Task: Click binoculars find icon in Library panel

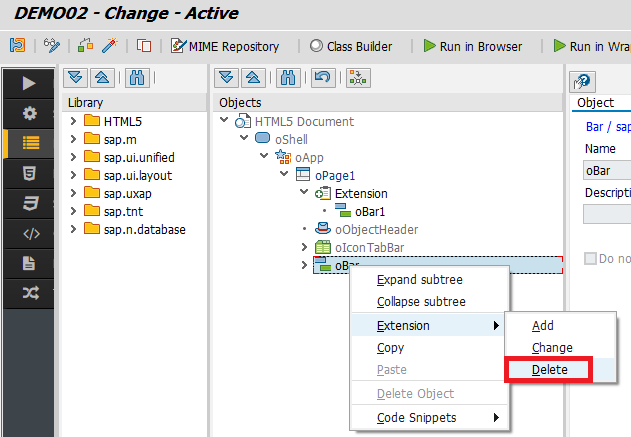Action: point(137,78)
